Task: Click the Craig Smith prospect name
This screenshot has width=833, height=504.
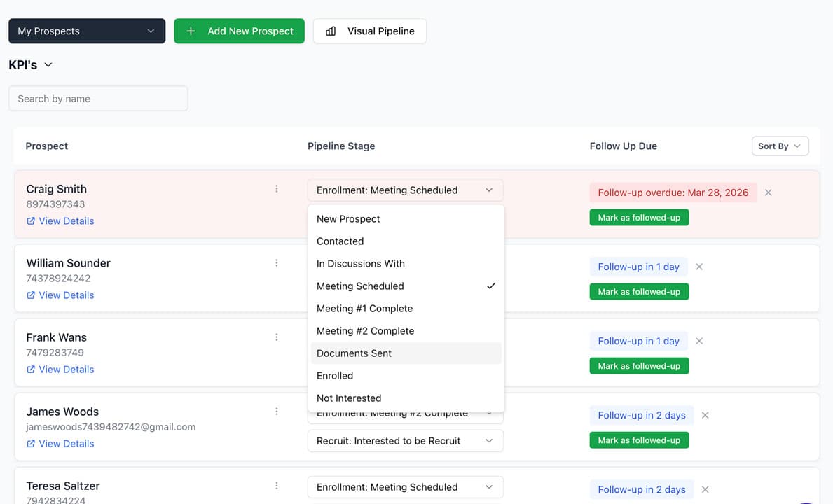Action: (56, 189)
